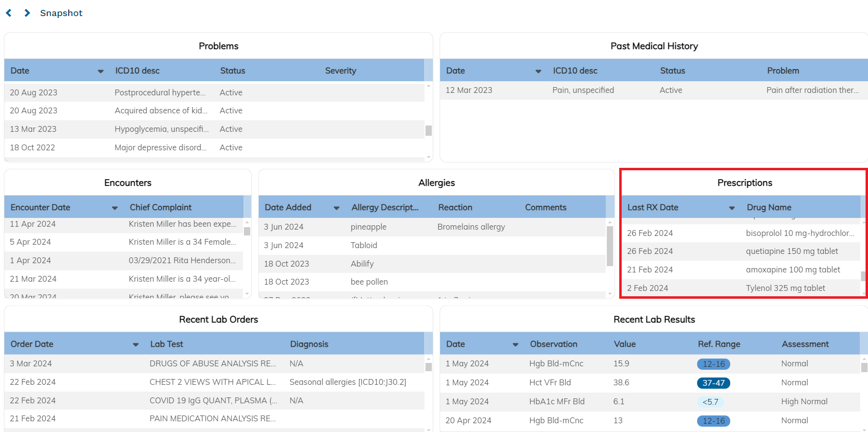Screen dimensions: 868x432
Task: Click the back arrow icon
Action: [x=9, y=13]
